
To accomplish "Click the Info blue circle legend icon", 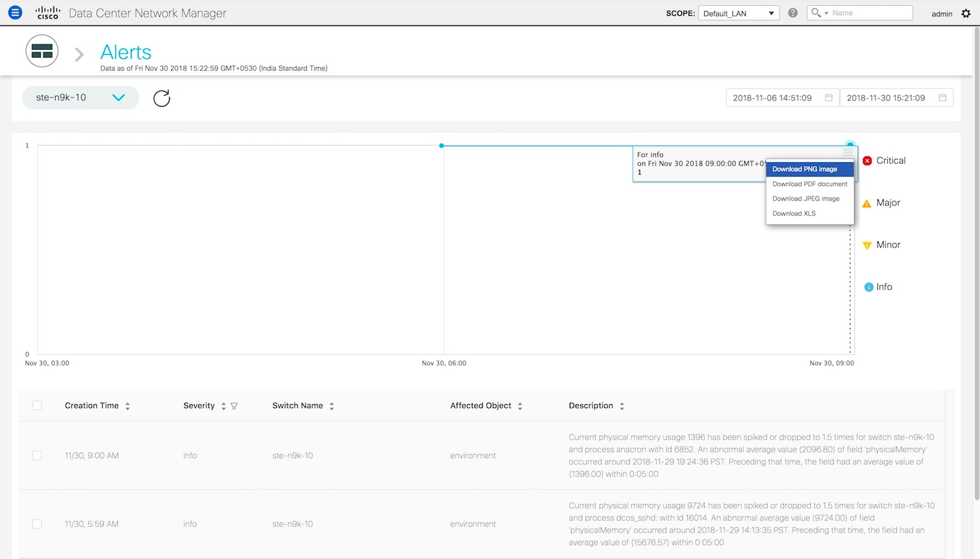I will point(869,287).
